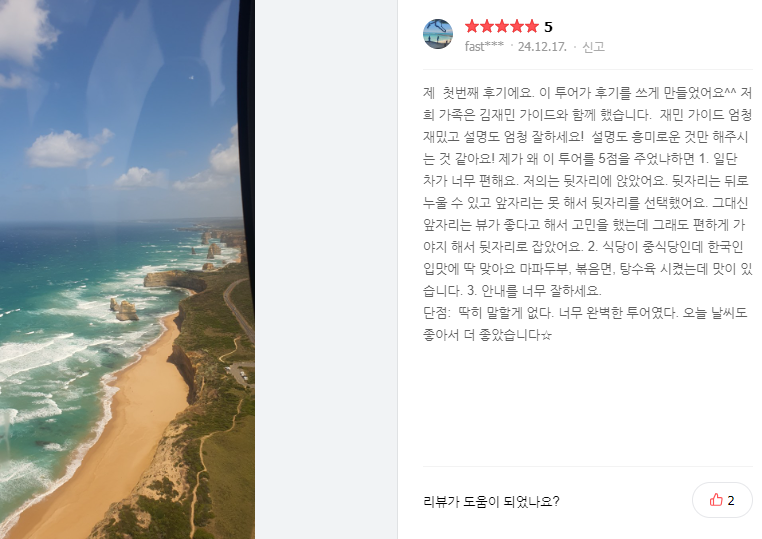This screenshot has width=762, height=539.
Task: Click the outlined star ending the review text
Action: (546, 335)
